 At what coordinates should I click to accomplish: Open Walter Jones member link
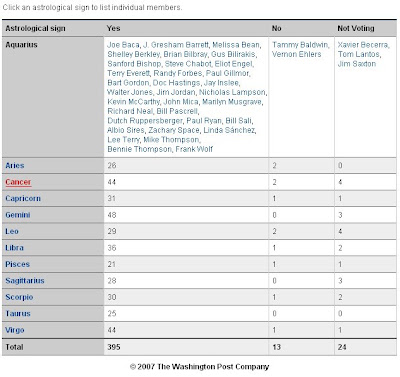point(130,92)
